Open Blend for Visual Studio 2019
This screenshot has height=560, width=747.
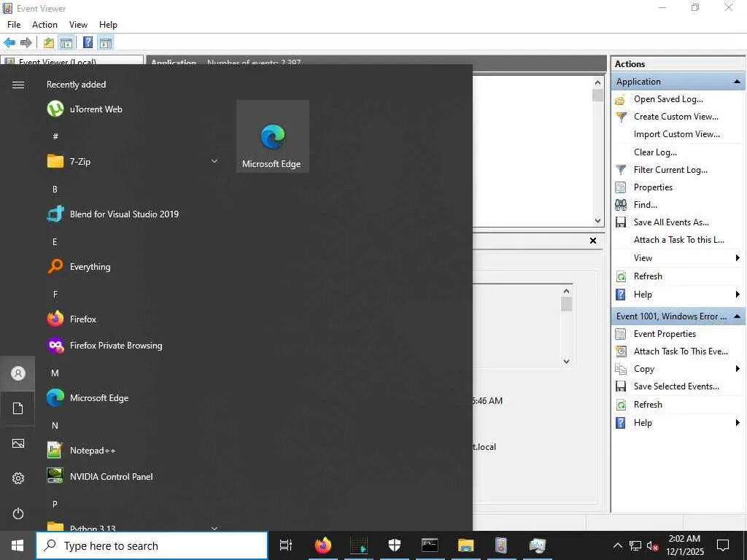coord(113,214)
